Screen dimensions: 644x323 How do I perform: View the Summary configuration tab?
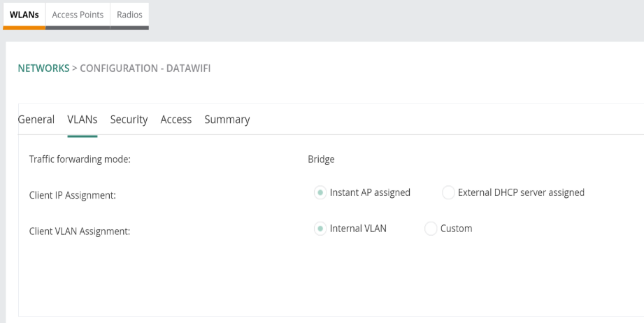point(227,120)
